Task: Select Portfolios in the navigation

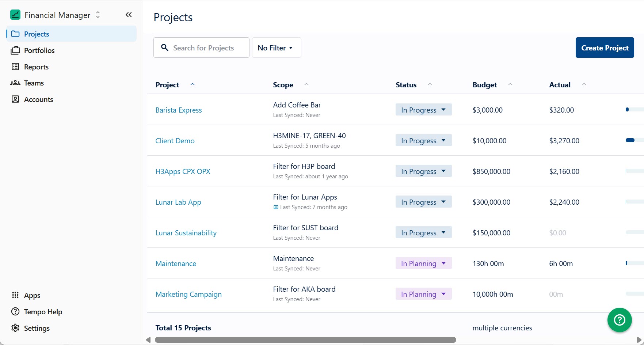Action: click(x=39, y=50)
